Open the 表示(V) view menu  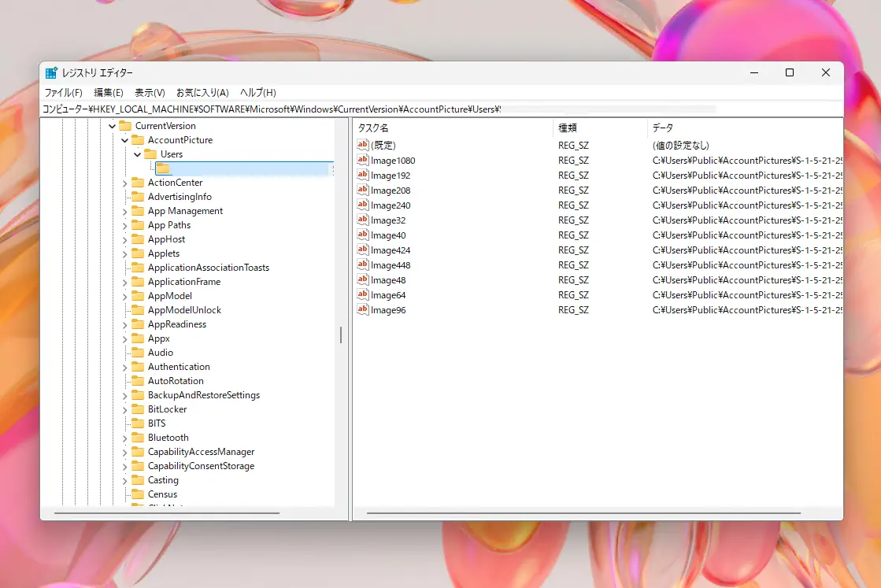[150, 93]
